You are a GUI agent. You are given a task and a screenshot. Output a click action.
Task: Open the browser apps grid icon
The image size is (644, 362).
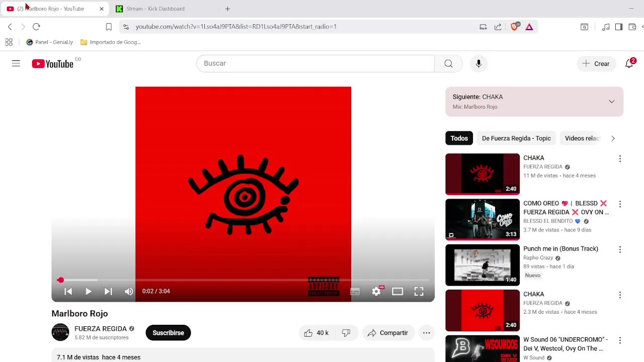click(x=9, y=42)
